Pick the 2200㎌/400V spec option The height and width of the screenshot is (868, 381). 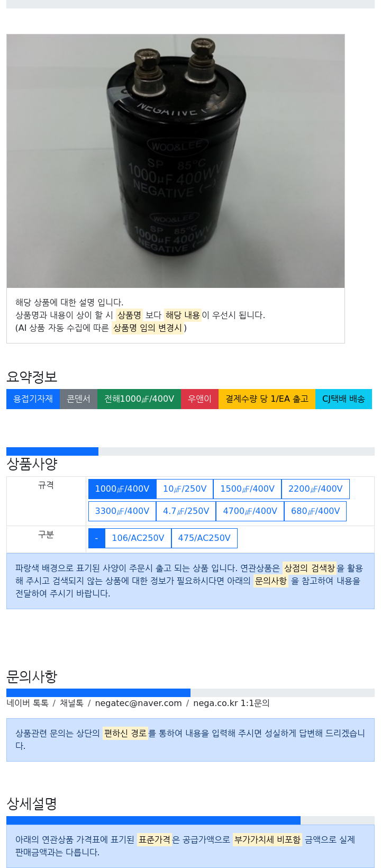tap(315, 489)
